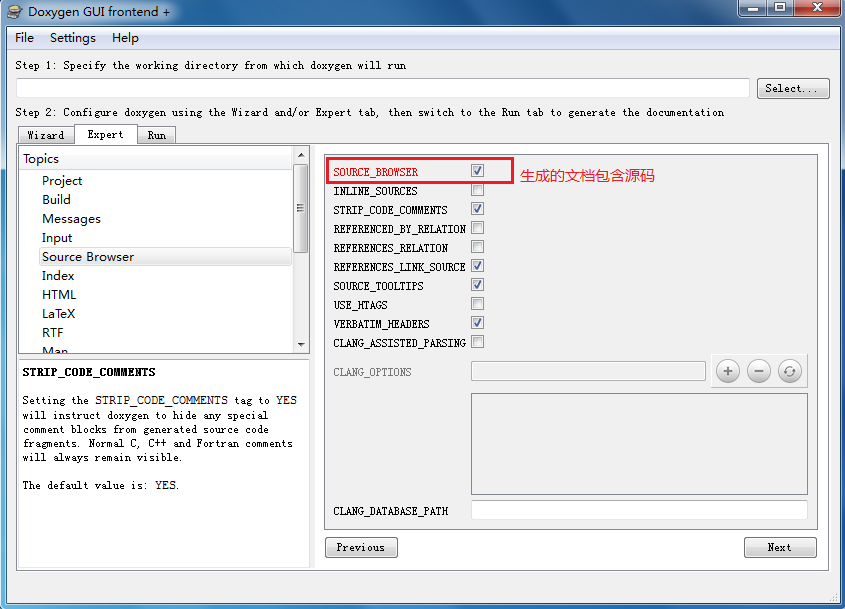Click Topics scrollbar up arrow

(301, 155)
